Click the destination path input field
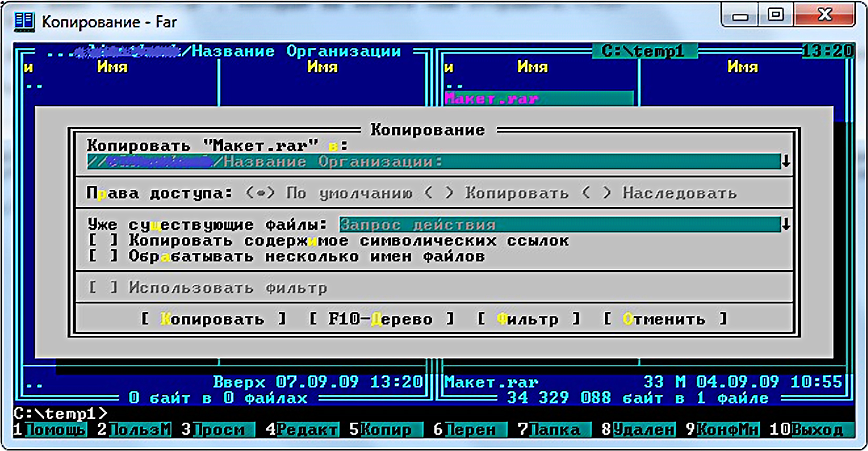This screenshot has width=868, height=451. click(433, 162)
